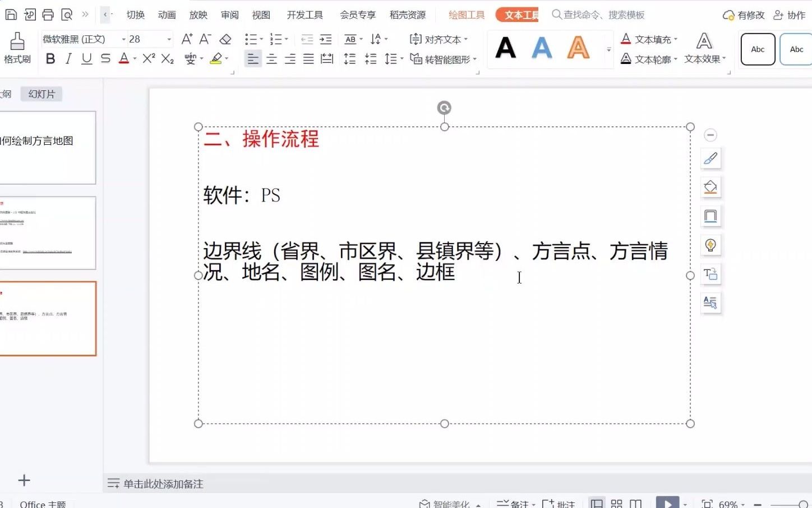Open the 切换 transitions tab
812x508 pixels.
click(136, 15)
